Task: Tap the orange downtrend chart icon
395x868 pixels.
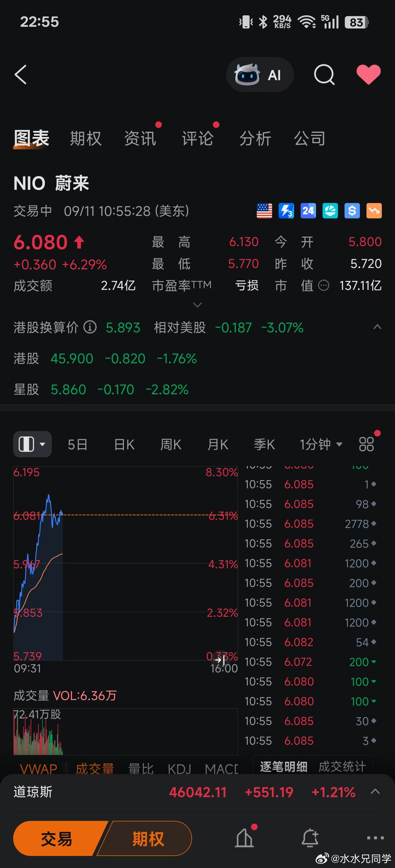Action: point(374,211)
